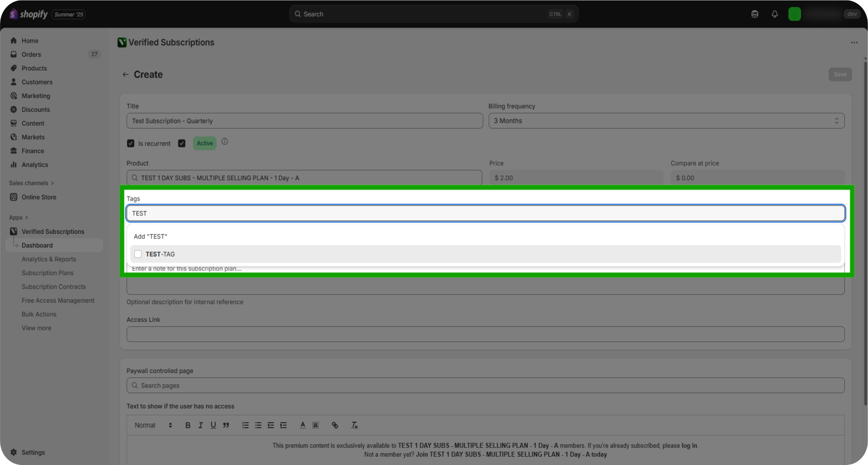Open the text background color picker
The height and width of the screenshot is (465, 868).
[x=316, y=425]
